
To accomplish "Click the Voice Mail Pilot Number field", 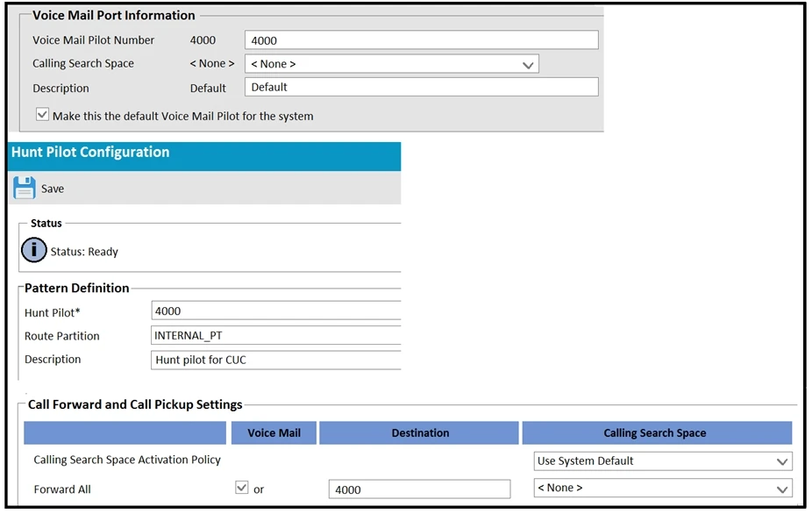I will point(421,40).
